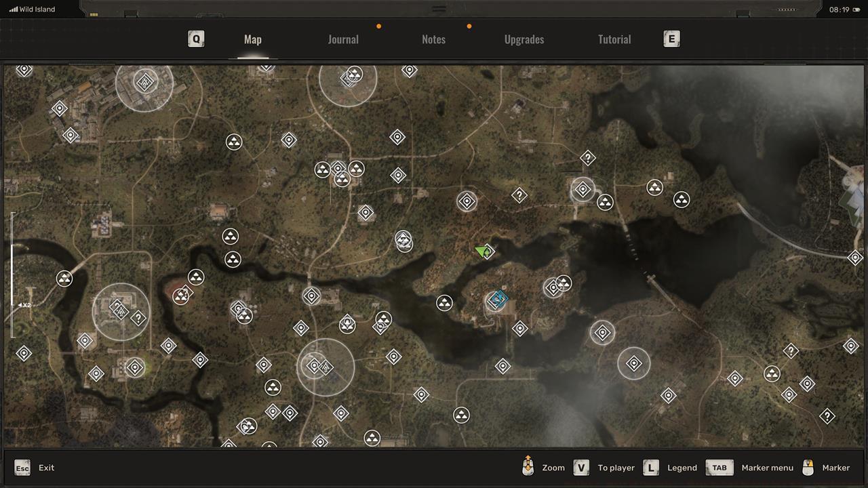Select the green player arrow on map
The image size is (868, 488).
[482, 251]
